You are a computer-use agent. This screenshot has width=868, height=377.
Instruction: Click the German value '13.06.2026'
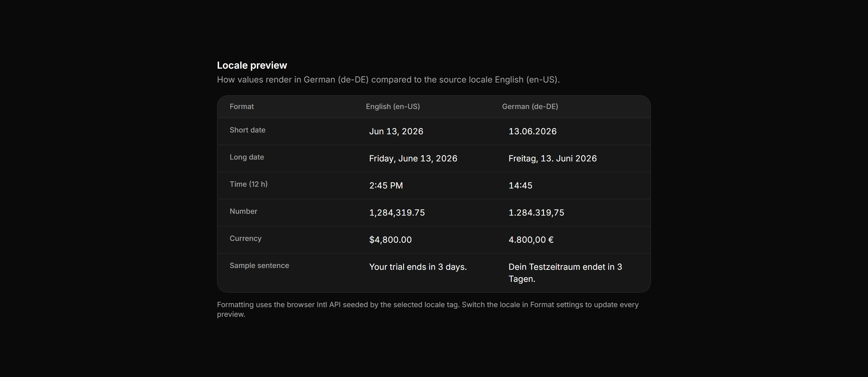coord(532,131)
